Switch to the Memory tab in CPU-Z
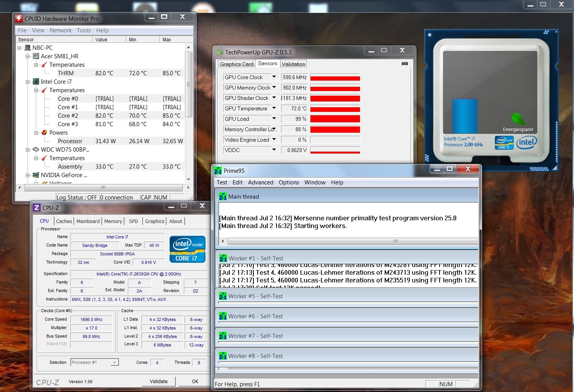 point(113,221)
